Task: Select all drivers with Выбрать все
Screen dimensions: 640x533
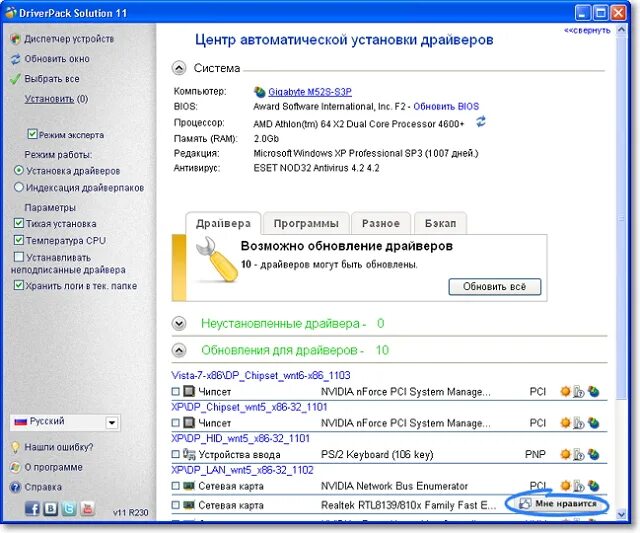Action: [45, 79]
